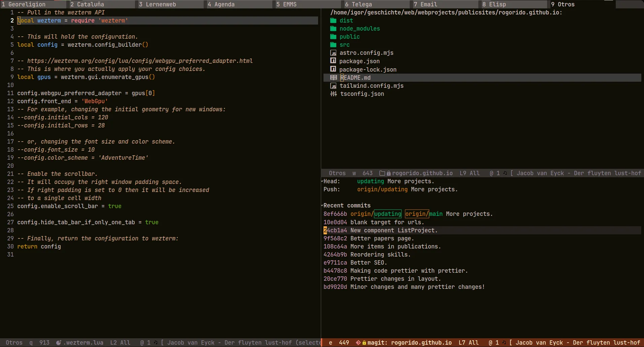Viewport: 644px width, 347px height.
Task: Click the package.json npm icon
Action: 333,61
